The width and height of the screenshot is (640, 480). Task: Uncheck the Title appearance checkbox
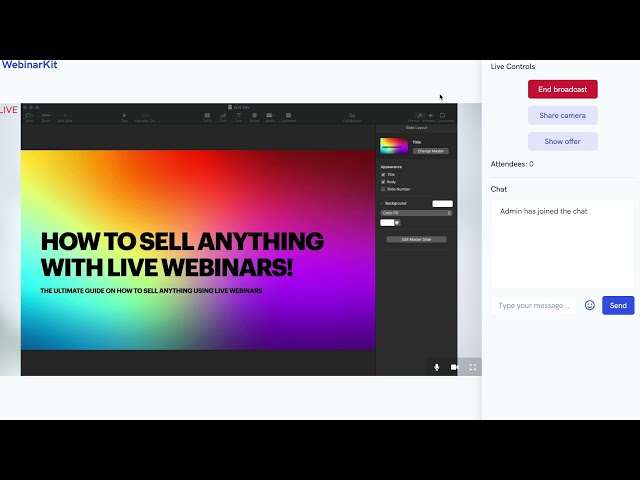pyautogui.click(x=383, y=174)
